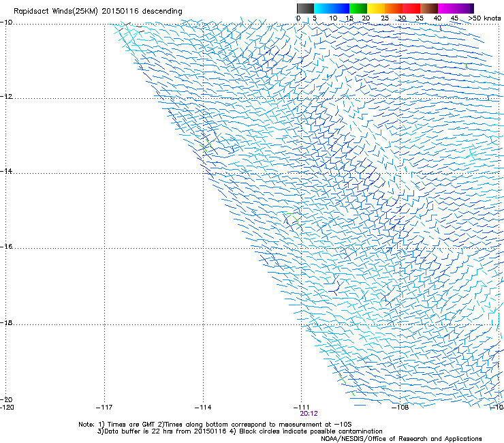Select the -108 longitude axis label
The image size is (504, 443).
(x=400, y=408)
